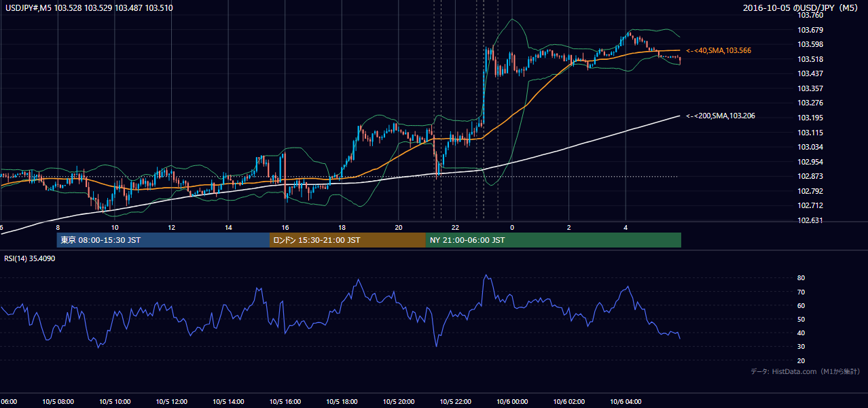Click hour 0 tick on chart axis
868x408 pixels.
pos(512,227)
